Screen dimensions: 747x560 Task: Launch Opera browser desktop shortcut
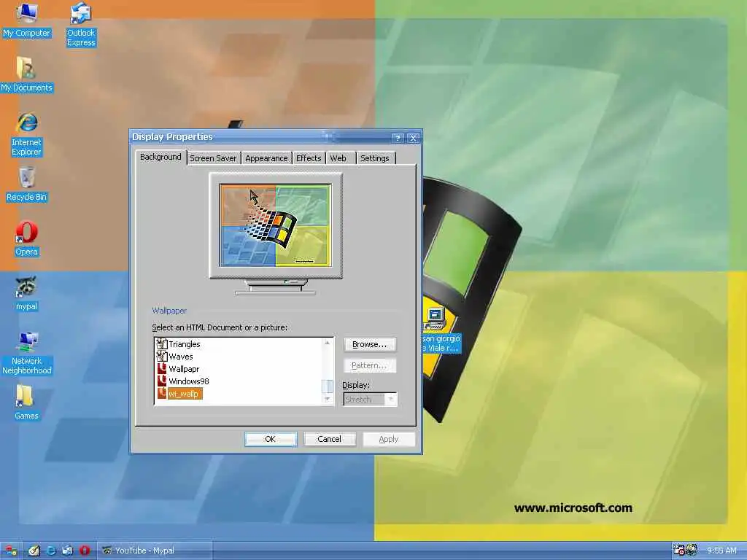click(27, 239)
